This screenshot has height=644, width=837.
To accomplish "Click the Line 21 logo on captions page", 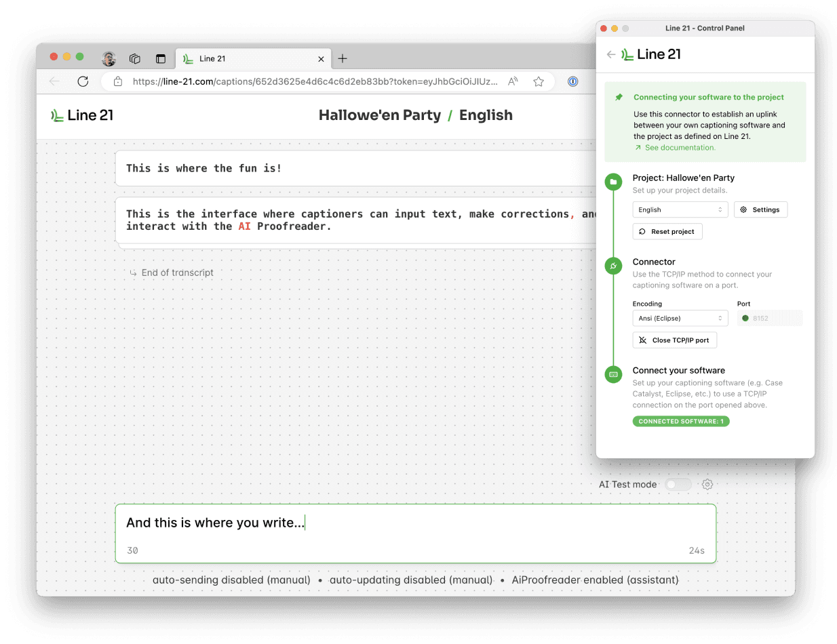I will (x=82, y=115).
